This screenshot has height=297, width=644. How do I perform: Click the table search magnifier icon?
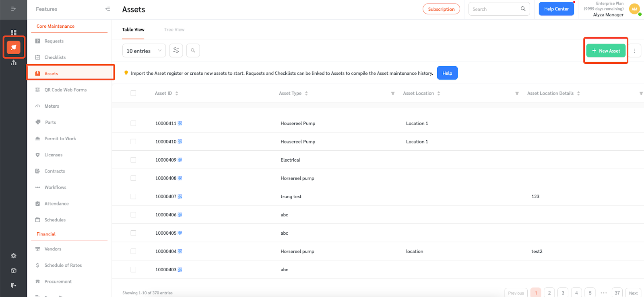tap(193, 51)
